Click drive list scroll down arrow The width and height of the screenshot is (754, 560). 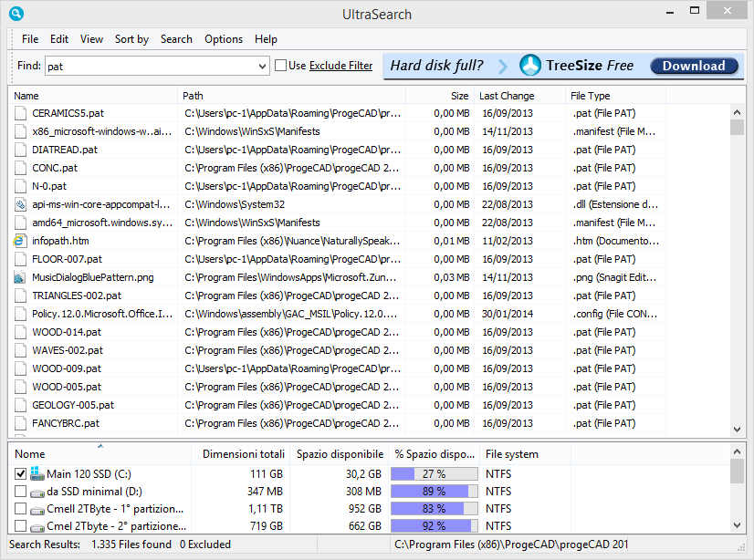click(737, 525)
